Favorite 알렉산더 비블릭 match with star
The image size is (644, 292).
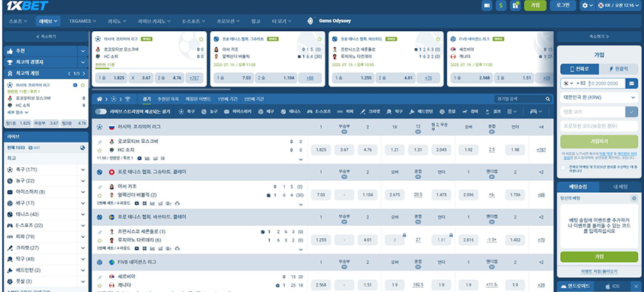point(99,195)
